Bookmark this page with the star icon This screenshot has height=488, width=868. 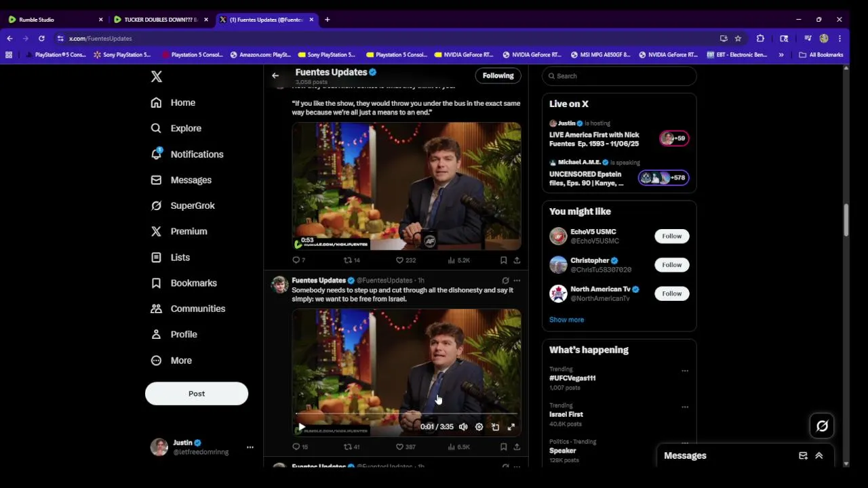click(x=738, y=39)
